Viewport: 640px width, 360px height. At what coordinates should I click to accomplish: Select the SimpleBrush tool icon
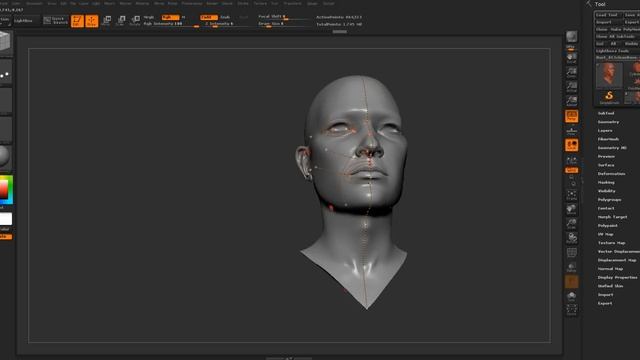[609, 98]
